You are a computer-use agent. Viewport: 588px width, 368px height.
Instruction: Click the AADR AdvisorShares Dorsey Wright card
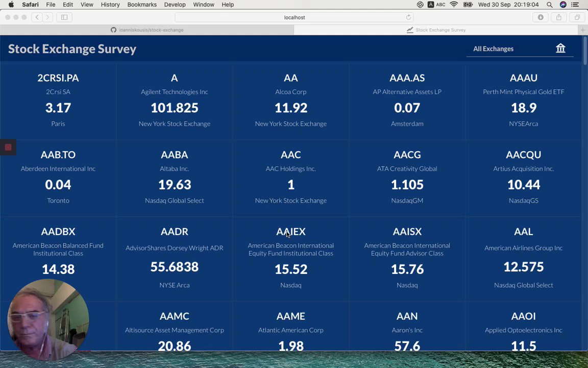point(175,259)
